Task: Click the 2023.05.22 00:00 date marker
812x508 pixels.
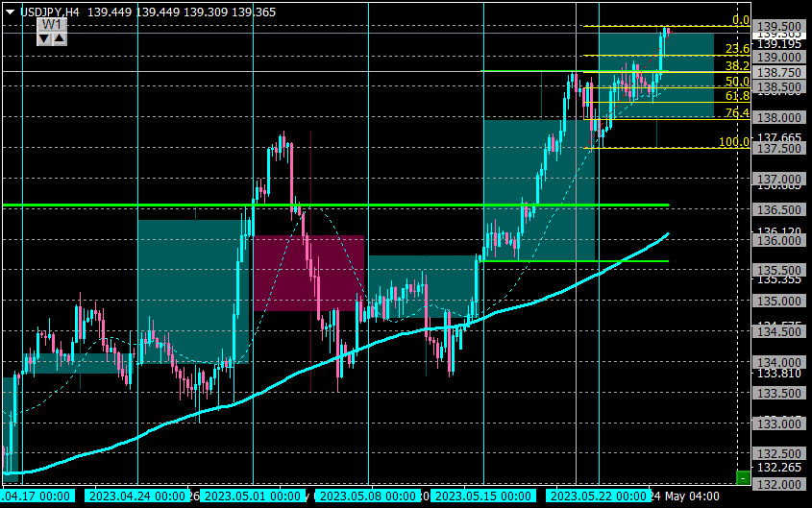Action: coord(598,496)
